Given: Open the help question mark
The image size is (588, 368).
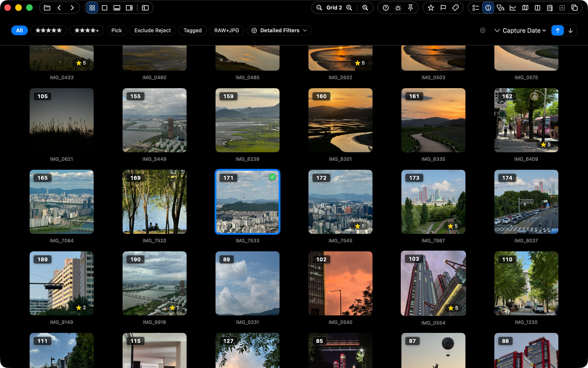Looking at the screenshot, I should [x=386, y=8].
